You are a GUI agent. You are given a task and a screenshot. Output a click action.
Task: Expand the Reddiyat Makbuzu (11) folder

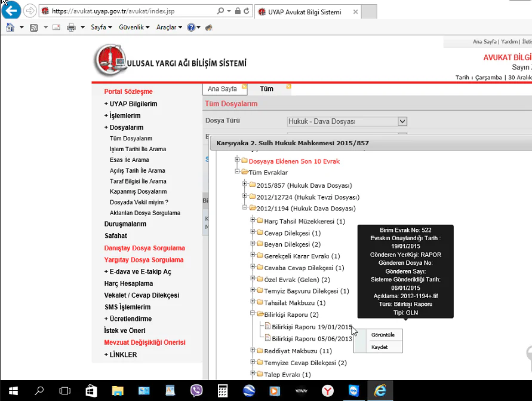(253, 350)
